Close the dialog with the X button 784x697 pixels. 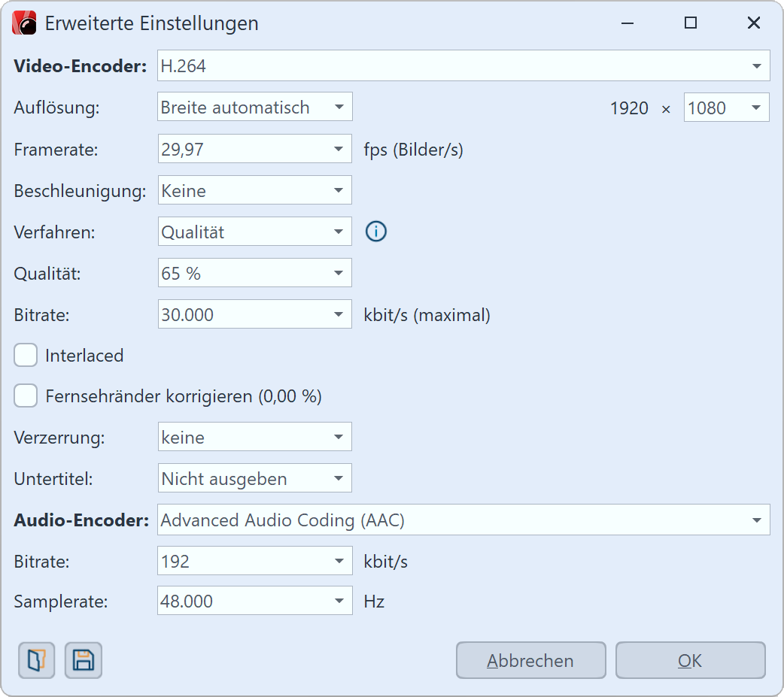(753, 23)
